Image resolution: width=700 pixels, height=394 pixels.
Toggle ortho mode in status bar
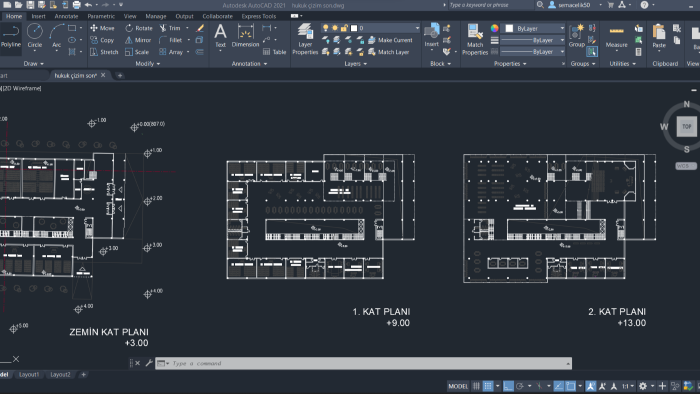click(508, 386)
